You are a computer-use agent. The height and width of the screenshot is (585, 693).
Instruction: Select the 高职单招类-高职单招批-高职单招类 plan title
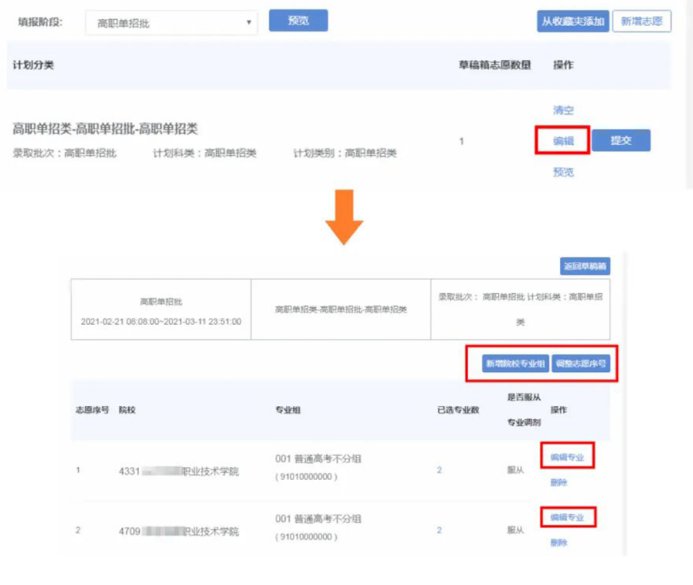105,129
